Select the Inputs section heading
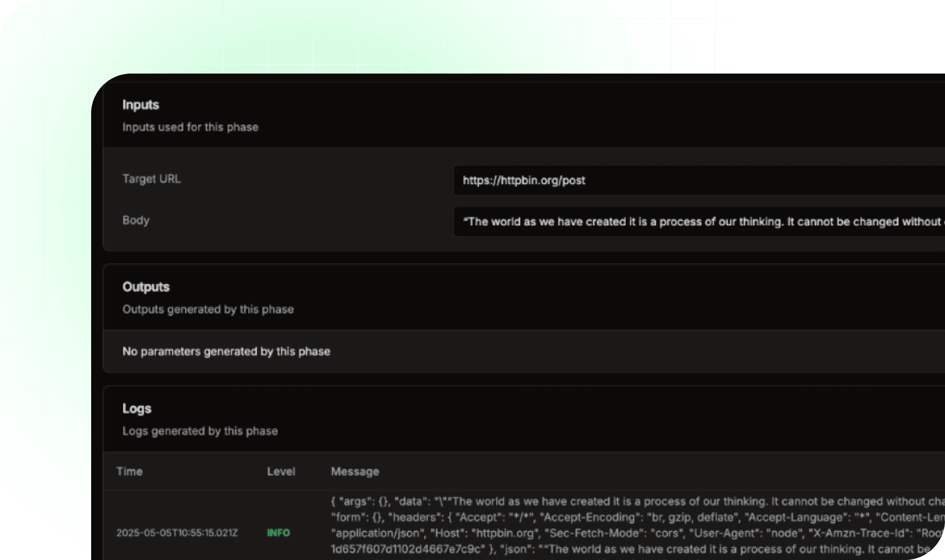The height and width of the screenshot is (560, 945). click(140, 105)
